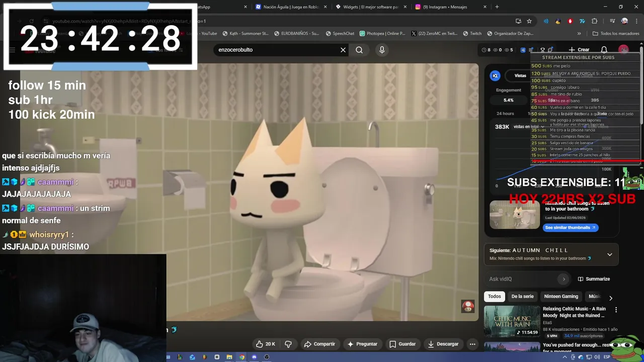Screen dimensions: 644x362
Task: Select De la serie filter chip
Action: pos(522,296)
